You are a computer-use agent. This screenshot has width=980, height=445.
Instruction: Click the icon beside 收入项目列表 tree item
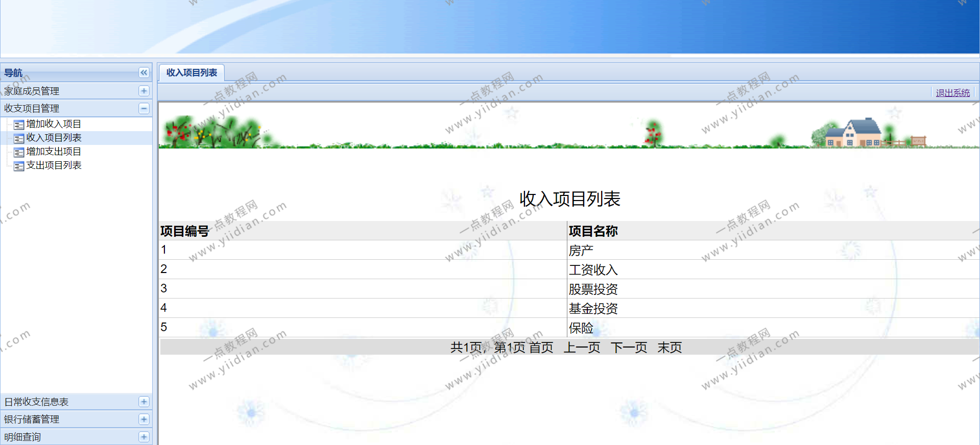pos(19,138)
